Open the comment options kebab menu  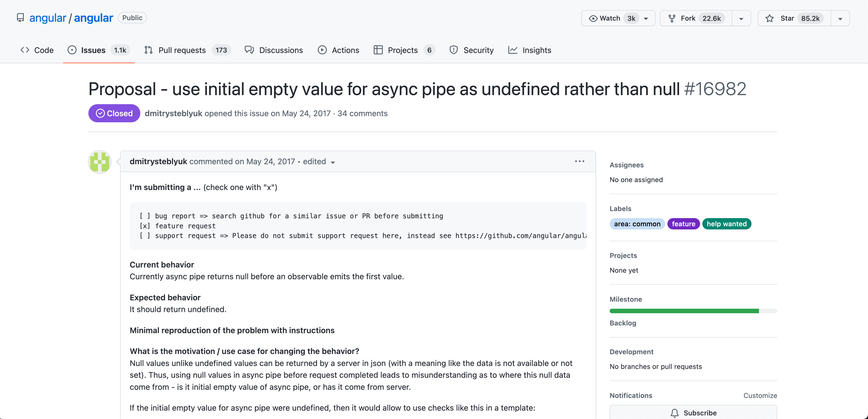click(x=579, y=161)
